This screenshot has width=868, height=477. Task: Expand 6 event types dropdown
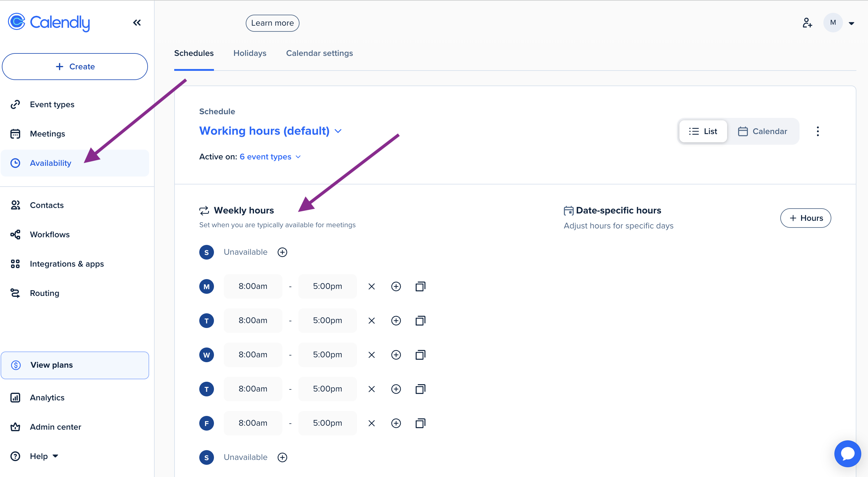(x=270, y=157)
